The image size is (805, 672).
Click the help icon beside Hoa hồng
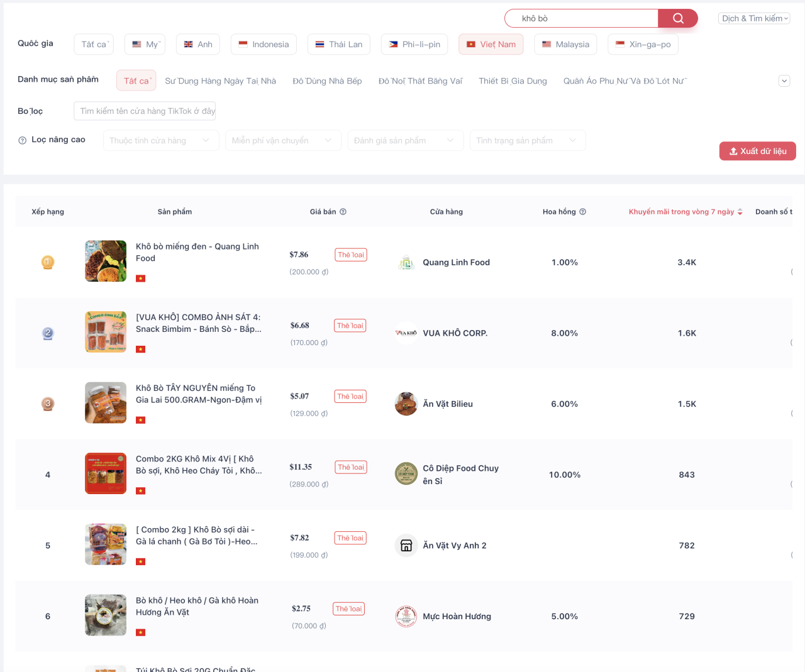point(583,212)
